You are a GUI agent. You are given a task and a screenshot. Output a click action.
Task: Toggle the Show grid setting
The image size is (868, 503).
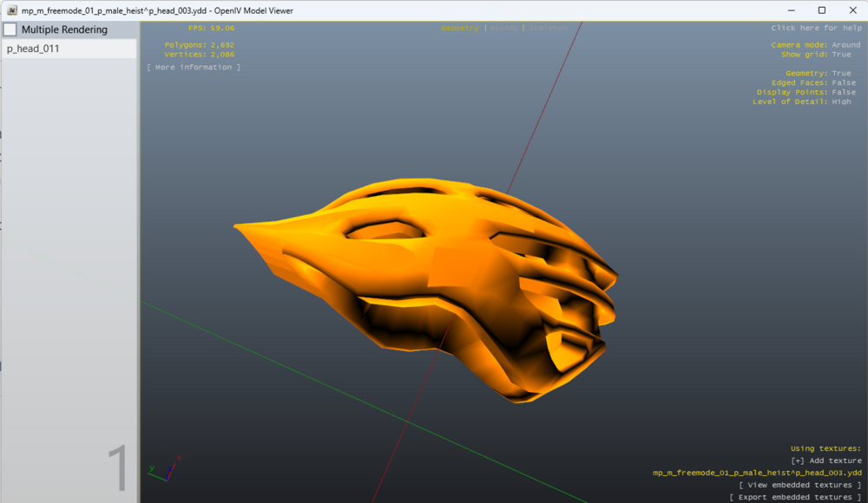[841, 55]
